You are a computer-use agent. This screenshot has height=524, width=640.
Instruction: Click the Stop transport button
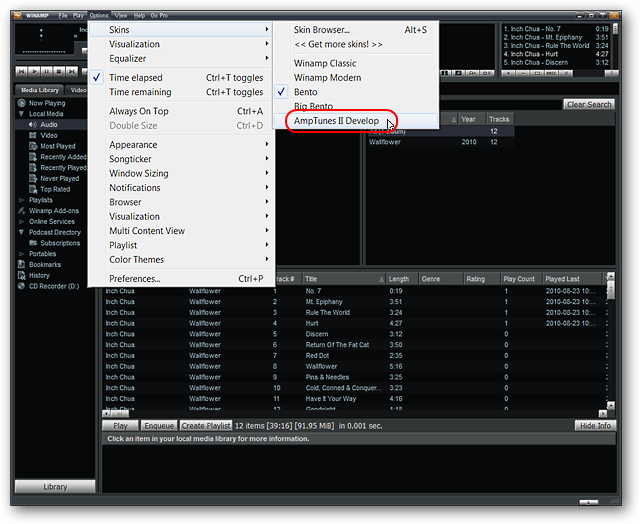pyautogui.click(x=59, y=72)
